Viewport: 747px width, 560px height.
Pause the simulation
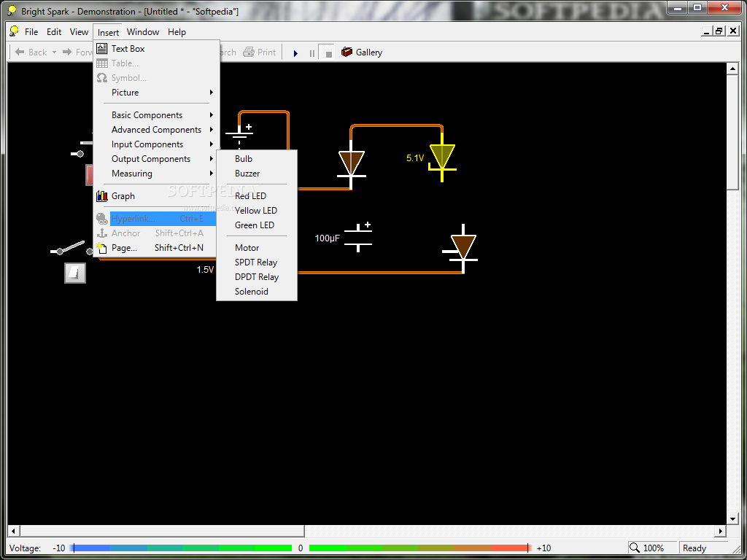[312, 53]
